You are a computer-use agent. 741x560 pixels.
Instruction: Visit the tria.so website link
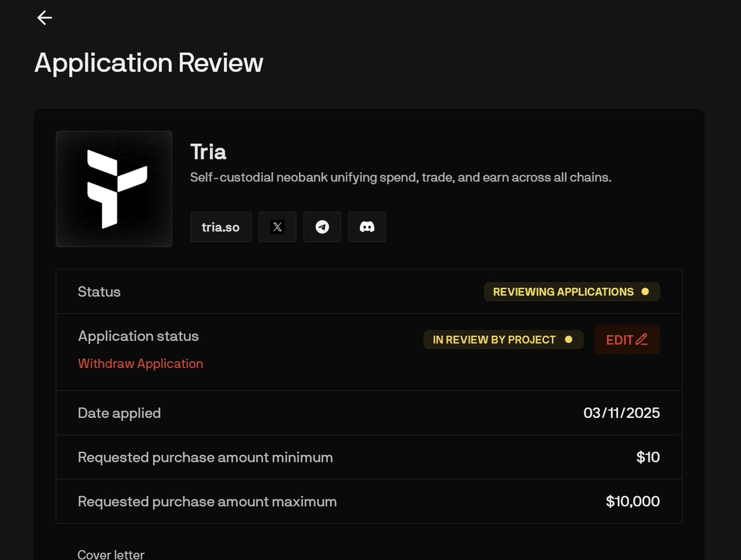coord(220,227)
